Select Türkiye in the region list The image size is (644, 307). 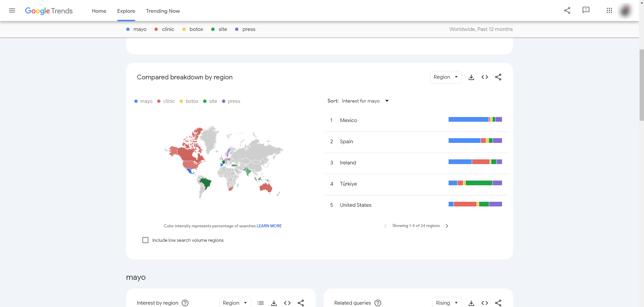click(349, 184)
